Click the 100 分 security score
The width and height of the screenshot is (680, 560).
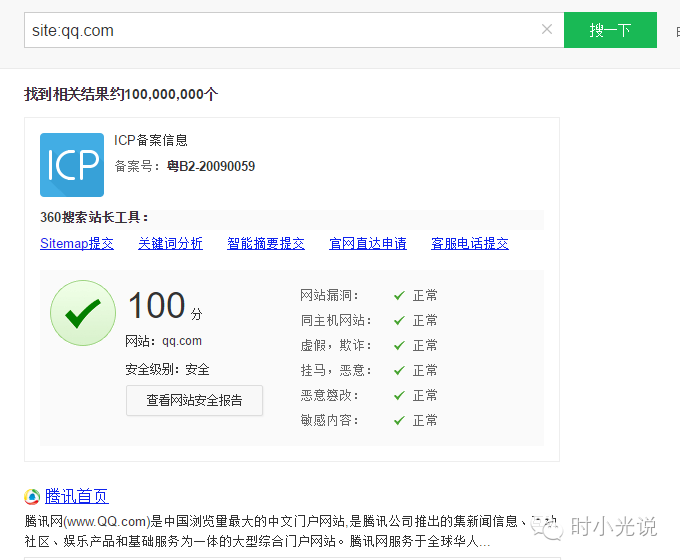coord(165,305)
